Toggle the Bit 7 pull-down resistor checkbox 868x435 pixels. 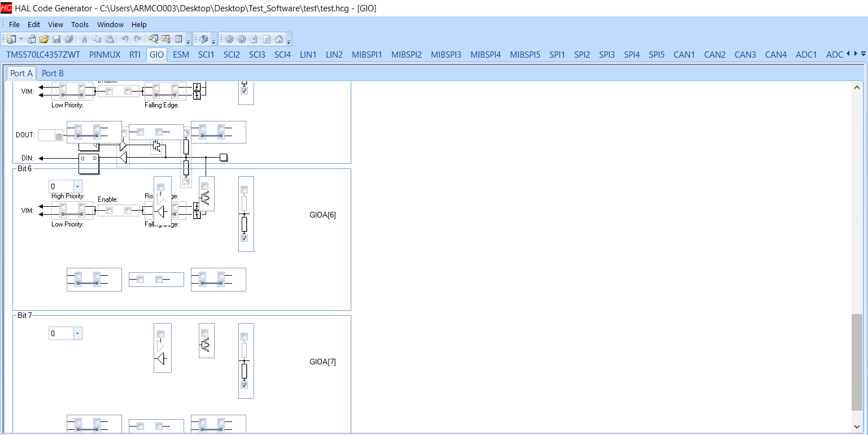pos(245,385)
